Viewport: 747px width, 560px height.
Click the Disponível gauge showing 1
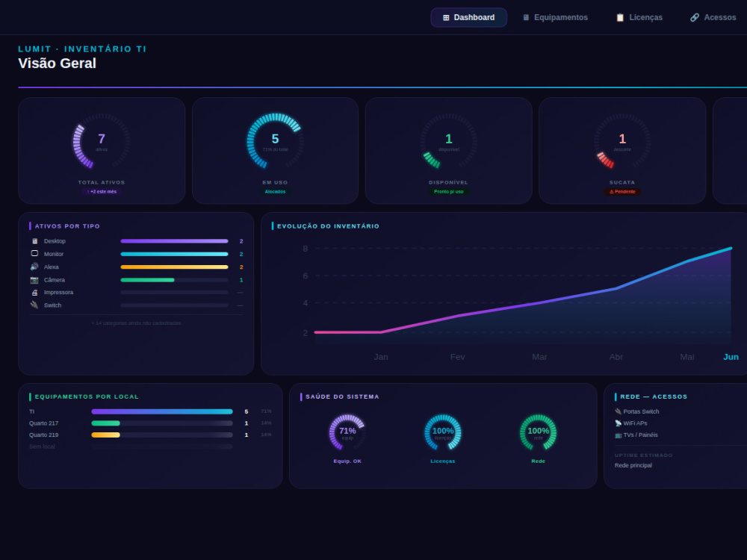click(x=449, y=141)
